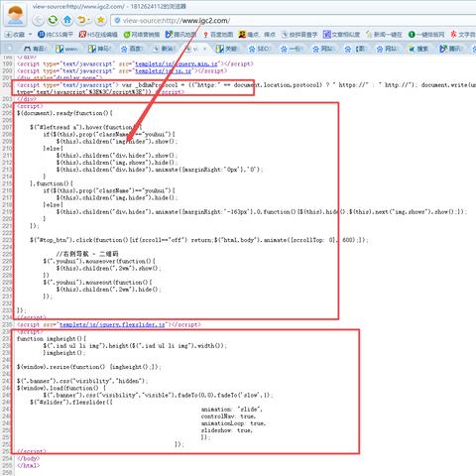Screen dimensions: 476x476
Task: Click the $(window).resize(function() line
Action: tap(89, 367)
